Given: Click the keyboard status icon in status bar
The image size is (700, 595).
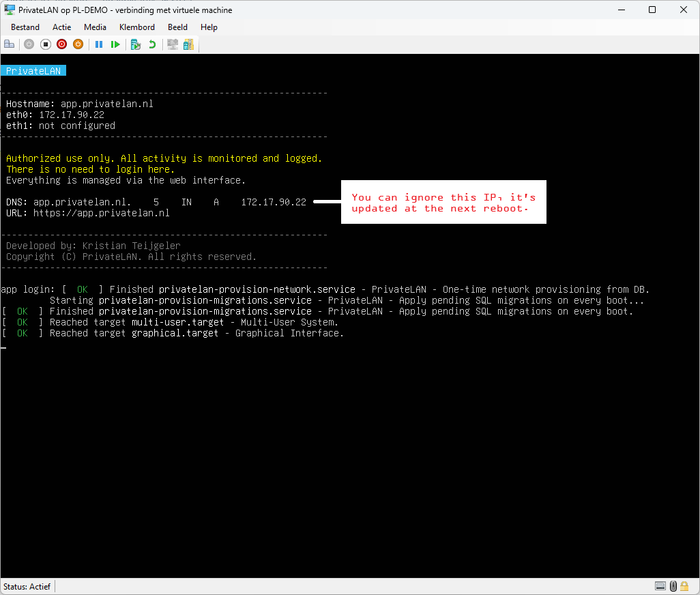Looking at the screenshot, I should click(660, 586).
